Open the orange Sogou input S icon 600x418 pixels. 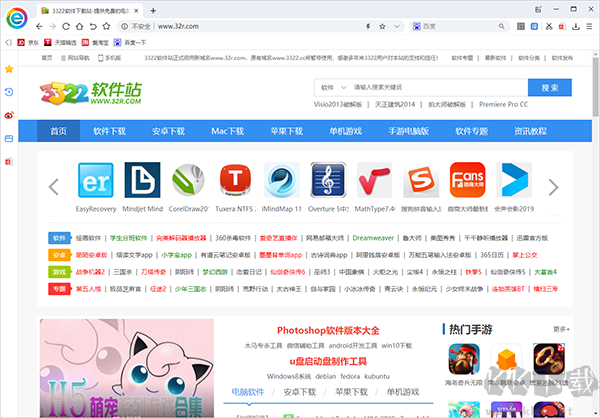(421, 180)
